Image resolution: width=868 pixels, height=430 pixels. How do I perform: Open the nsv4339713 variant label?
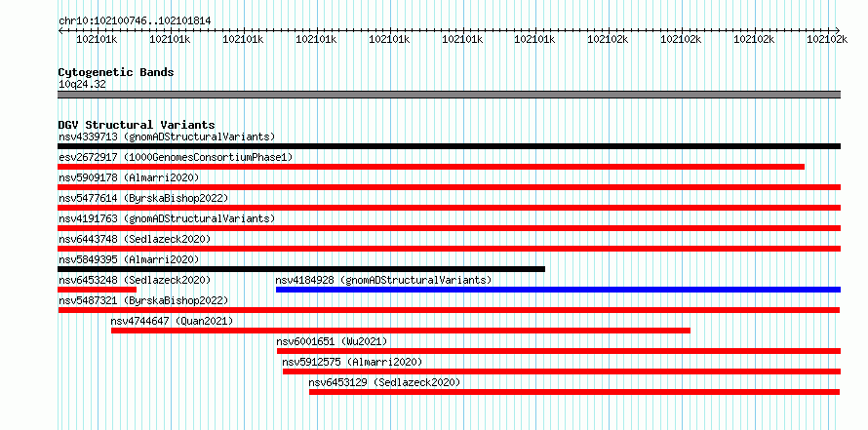click(167, 137)
